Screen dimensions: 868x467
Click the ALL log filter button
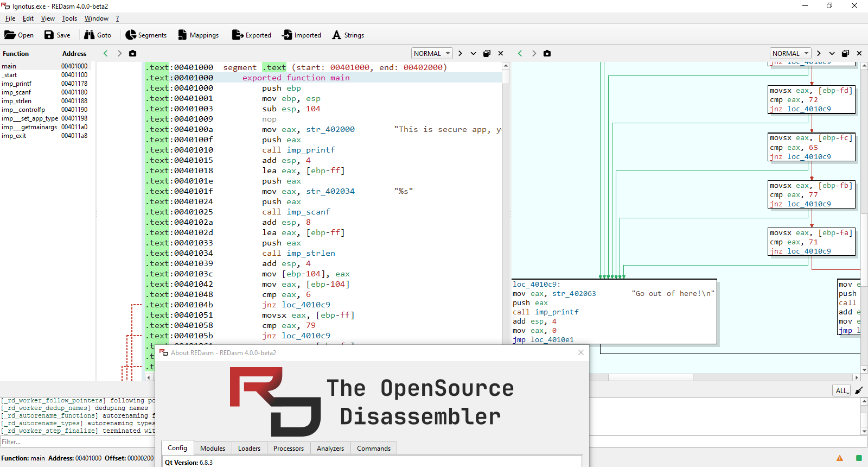(x=841, y=390)
